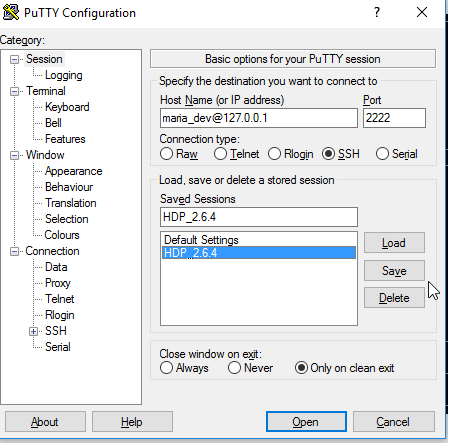The height and width of the screenshot is (443, 450).
Task: Open the SSH category in tree
Action: pyautogui.click(x=56, y=331)
